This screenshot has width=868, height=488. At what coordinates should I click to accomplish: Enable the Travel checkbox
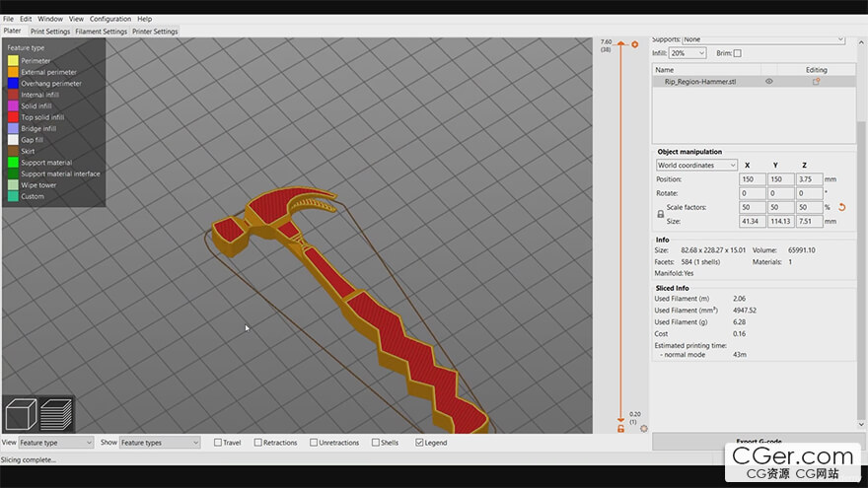click(219, 443)
